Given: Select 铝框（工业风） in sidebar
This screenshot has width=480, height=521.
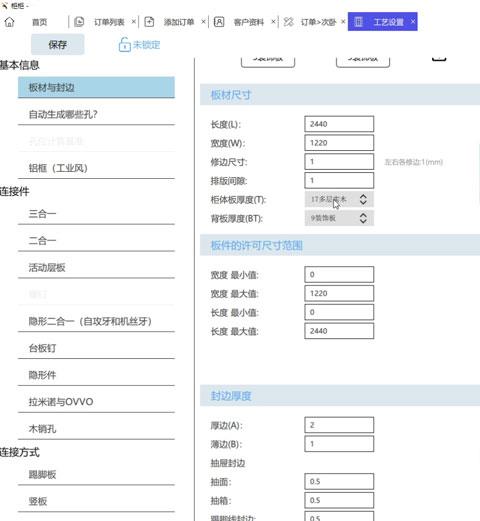Looking at the screenshot, I should (96, 168).
